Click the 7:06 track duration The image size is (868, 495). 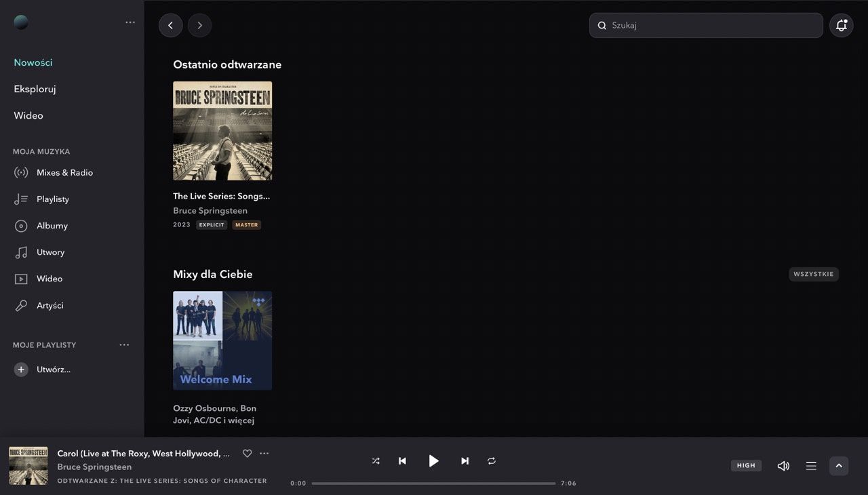568,483
